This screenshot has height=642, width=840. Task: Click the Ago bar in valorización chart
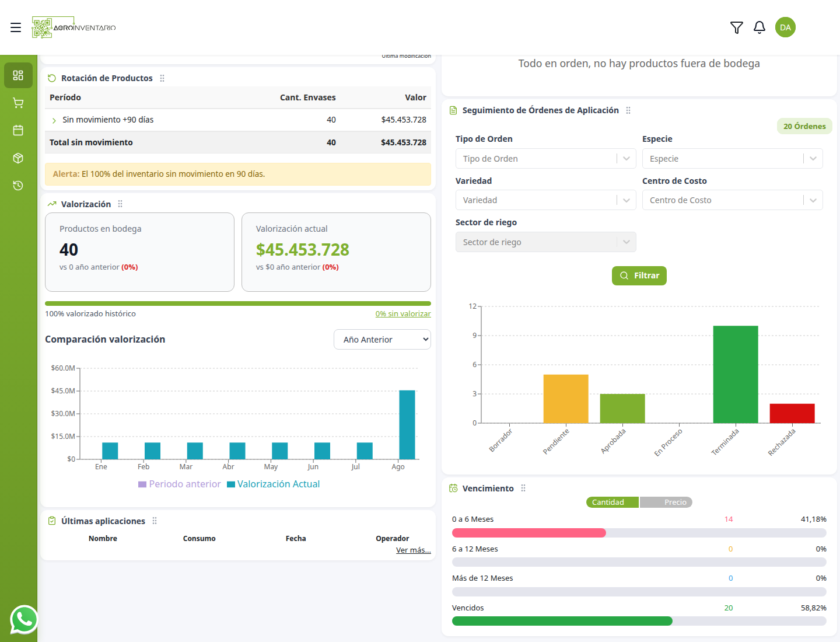tap(407, 425)
